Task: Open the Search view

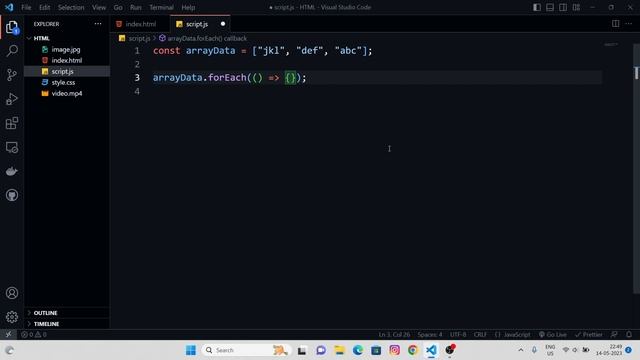Action: pyautogui.click(x=12, y=51)
